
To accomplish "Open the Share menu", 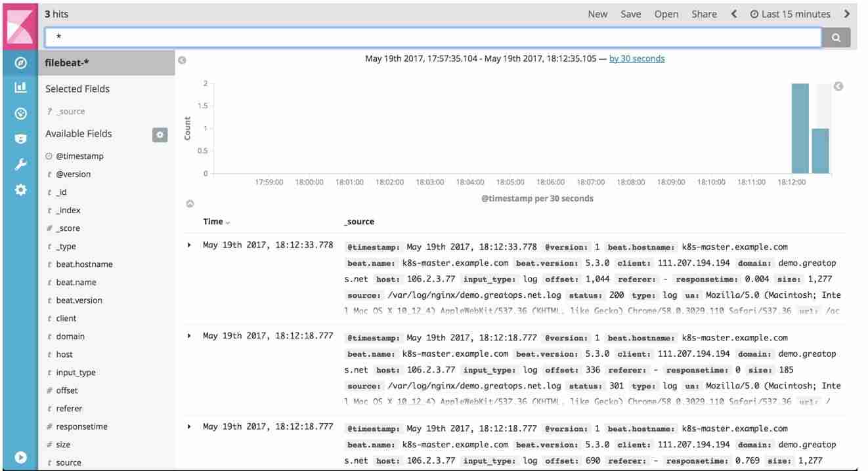I will [705, 14].
